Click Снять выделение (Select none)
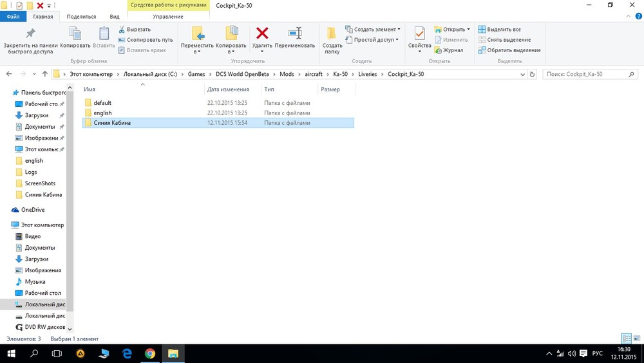The image size is (644, 363). click(x=504, y=40)
